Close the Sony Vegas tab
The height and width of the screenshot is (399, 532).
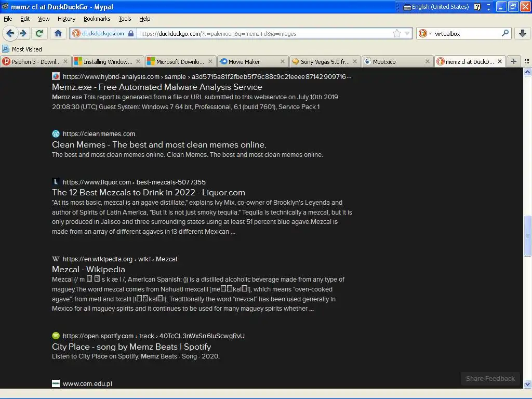pyautogui.click(x=355, y=61)
